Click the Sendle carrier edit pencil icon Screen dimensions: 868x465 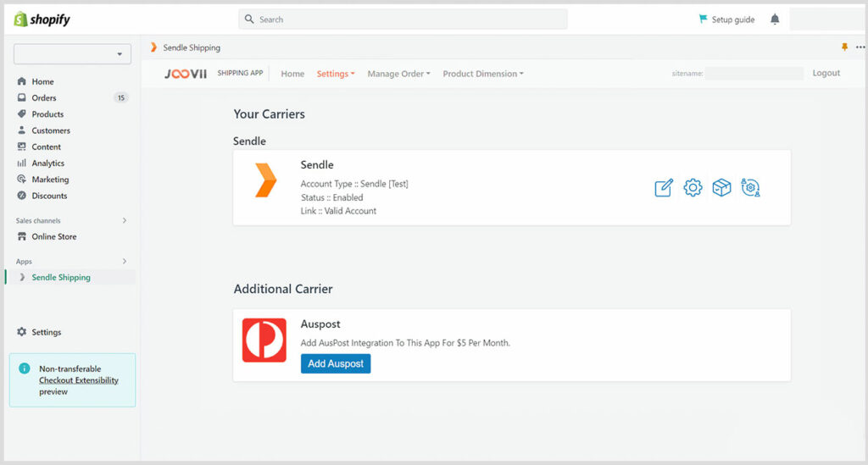click(664, 187)
